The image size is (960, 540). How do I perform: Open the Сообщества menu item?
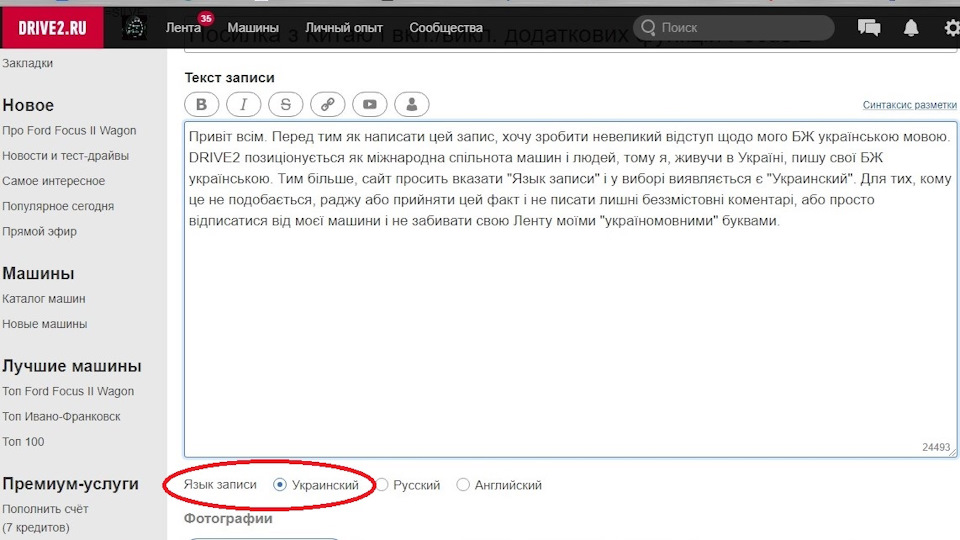click(446, 28)
